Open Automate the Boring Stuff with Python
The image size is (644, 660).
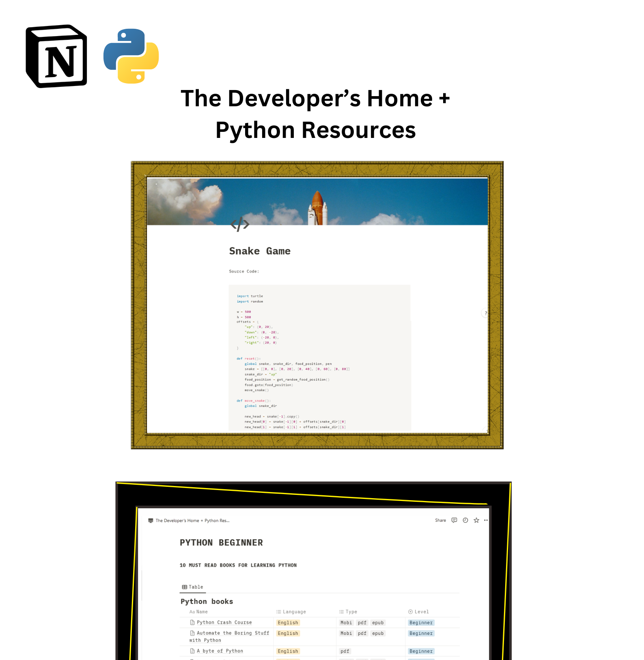click(229, 636)
